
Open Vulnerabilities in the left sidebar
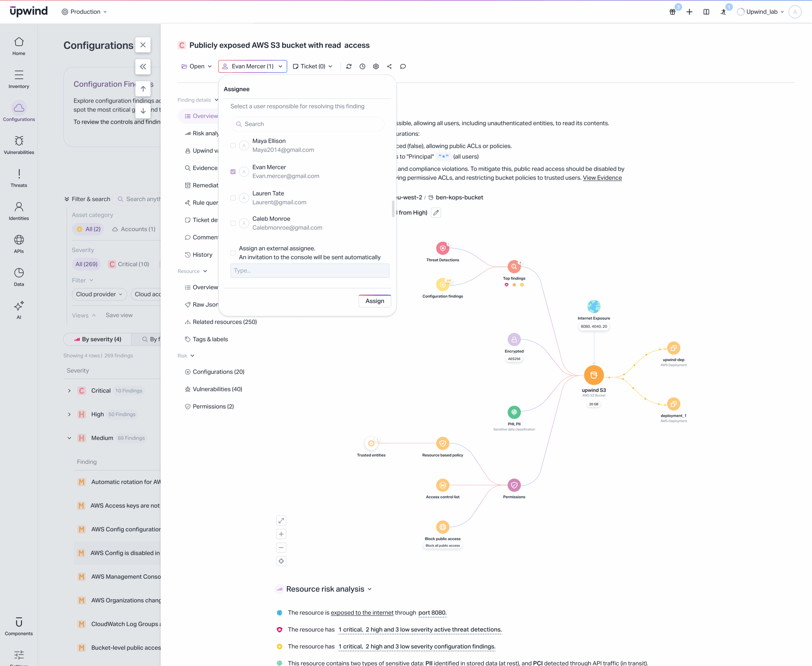(19, 145)
